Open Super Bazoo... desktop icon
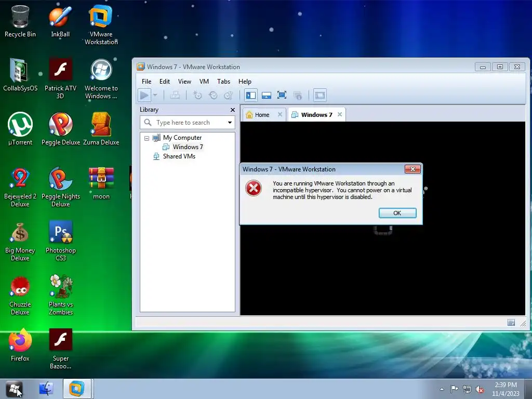The width and height of the screenshot is (532, 399). 61,349
